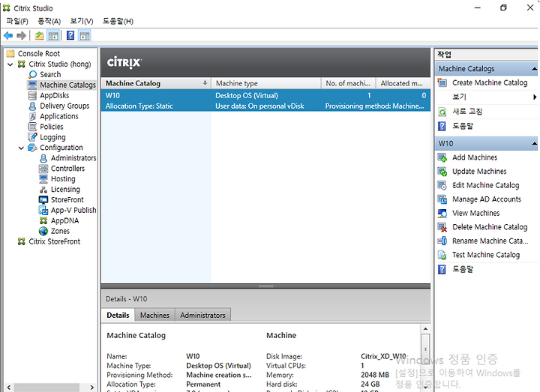The width and height of the screenshot is (540, 392).
Task: Select the W10 catalog row
Action: [x=265, y=100]
